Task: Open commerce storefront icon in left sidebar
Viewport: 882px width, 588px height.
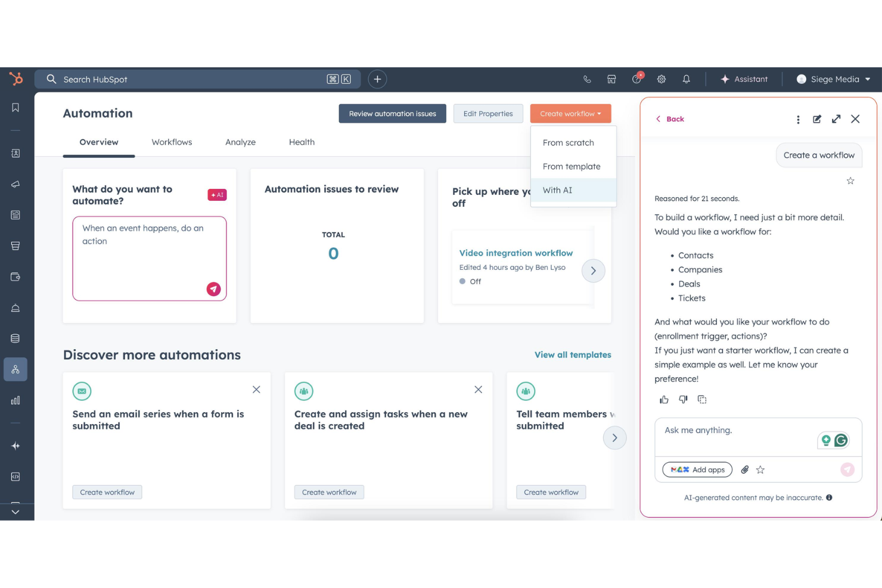Action: [15, 246]
